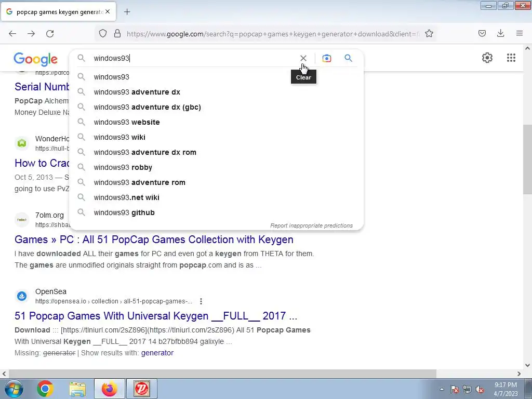Save page to Pocket

[x=482, y=33]
